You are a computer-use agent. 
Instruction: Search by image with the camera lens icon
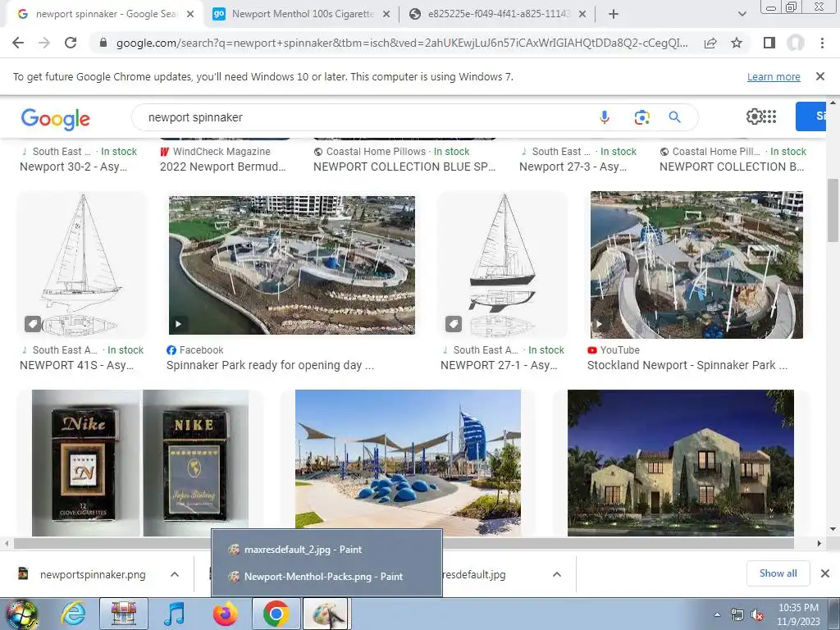click(641, 116)
